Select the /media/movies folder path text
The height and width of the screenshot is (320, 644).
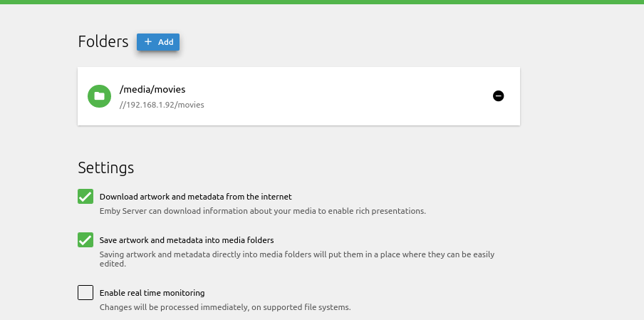[152, 89]
